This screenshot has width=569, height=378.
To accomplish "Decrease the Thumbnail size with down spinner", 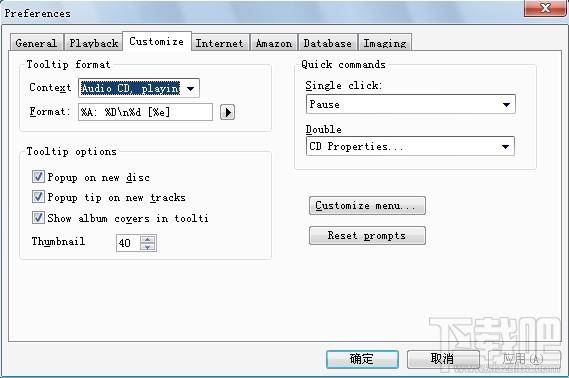I will click(x=147, y=247).
